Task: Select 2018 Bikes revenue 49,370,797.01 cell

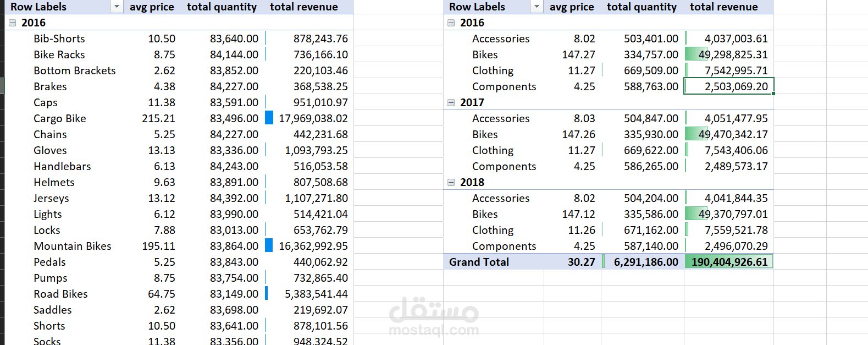Action: click(729, 215)
